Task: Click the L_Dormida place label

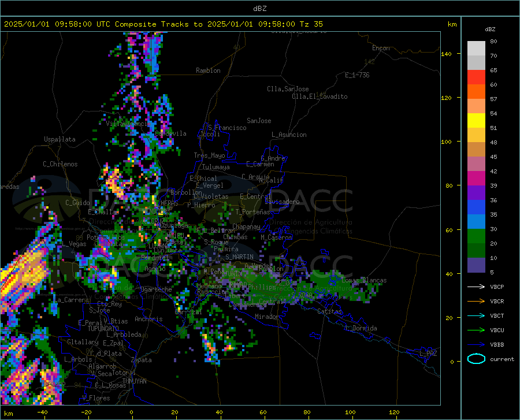Action: (x=361, y=328)
